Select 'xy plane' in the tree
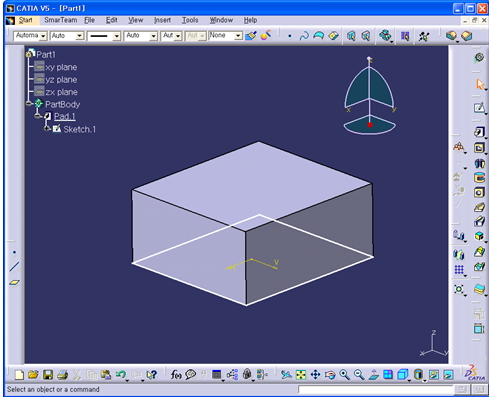 click(61, 67)
